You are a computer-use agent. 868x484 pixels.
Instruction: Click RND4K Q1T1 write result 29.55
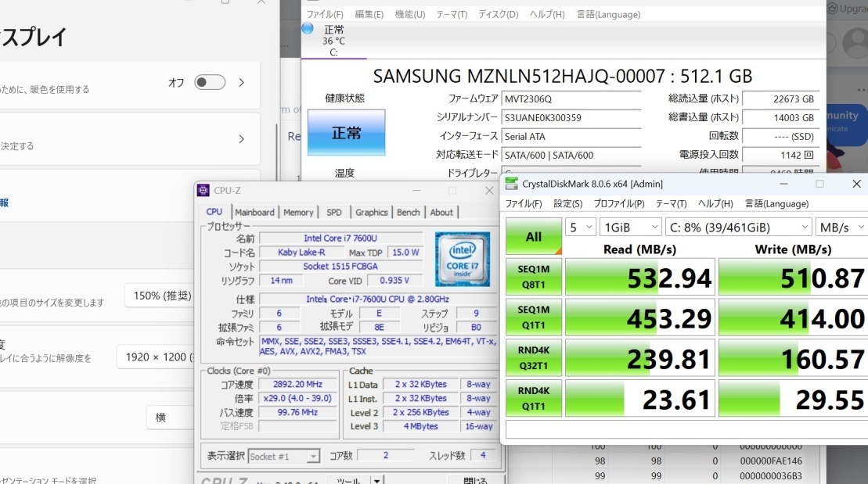coord(794,398)
